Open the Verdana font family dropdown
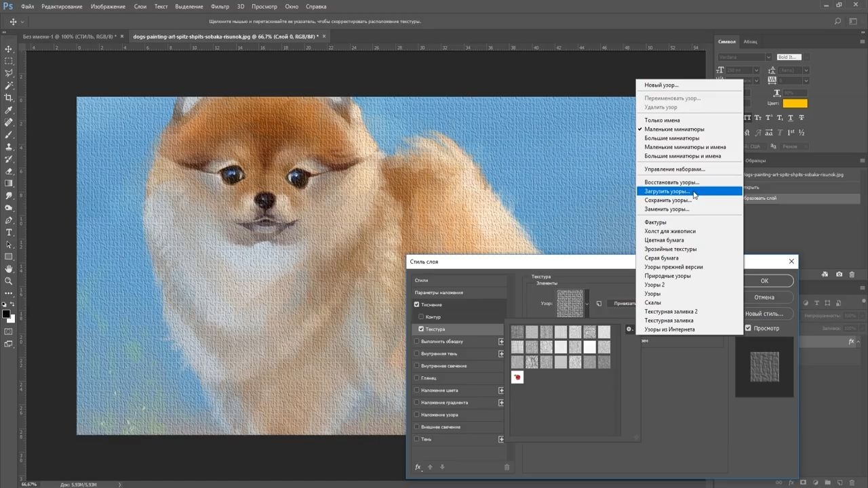Screen dimensions: 868x488 click(x=745, y=58)
